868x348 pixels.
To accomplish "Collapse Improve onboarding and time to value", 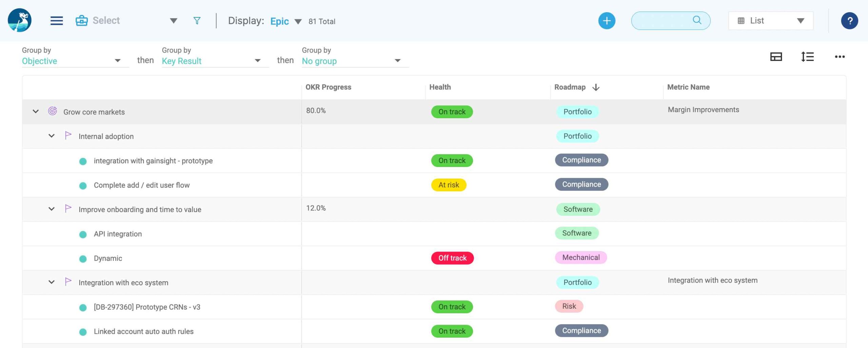I will 52,209.
